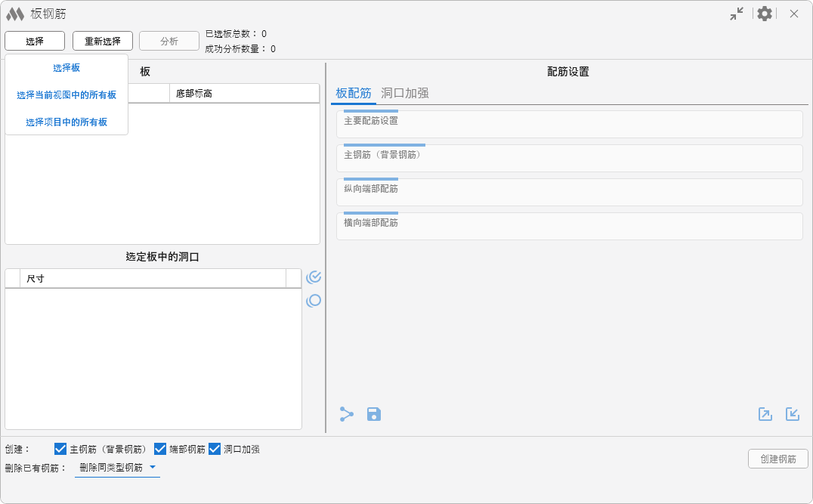Click the export settings arrow icon
Viewport: 813px width, 504px height.
click(x=765, y=414)
